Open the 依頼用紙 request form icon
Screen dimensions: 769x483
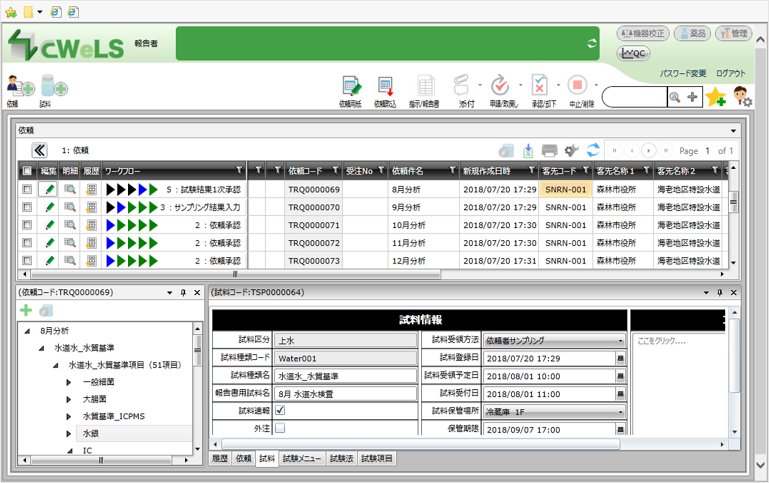pos(351,86)
